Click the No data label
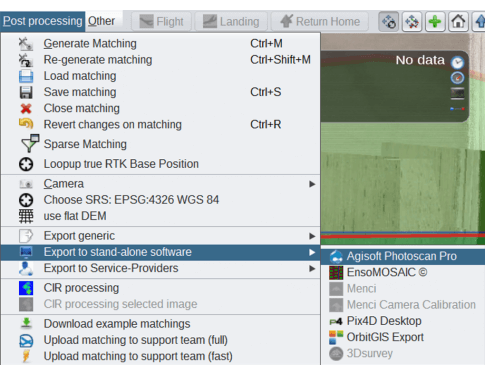485x375 pixels. click(420, 60)
